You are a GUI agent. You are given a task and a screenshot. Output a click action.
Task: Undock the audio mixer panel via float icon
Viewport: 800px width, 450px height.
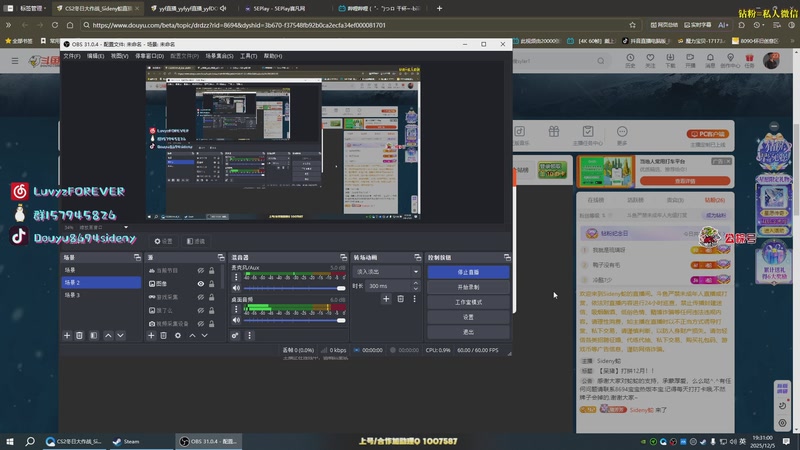343,258
